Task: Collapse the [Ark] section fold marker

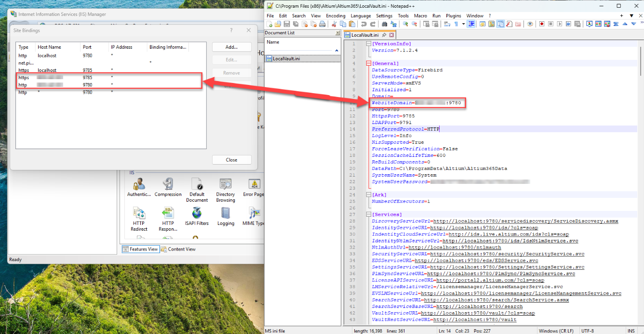Action: click(369, 195)
